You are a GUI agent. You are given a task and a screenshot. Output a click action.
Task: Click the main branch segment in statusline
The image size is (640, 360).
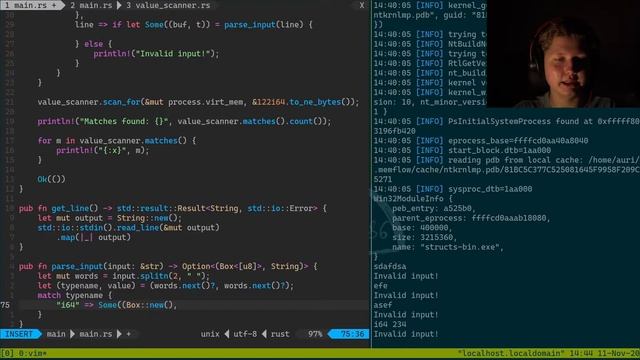point(56,334)
